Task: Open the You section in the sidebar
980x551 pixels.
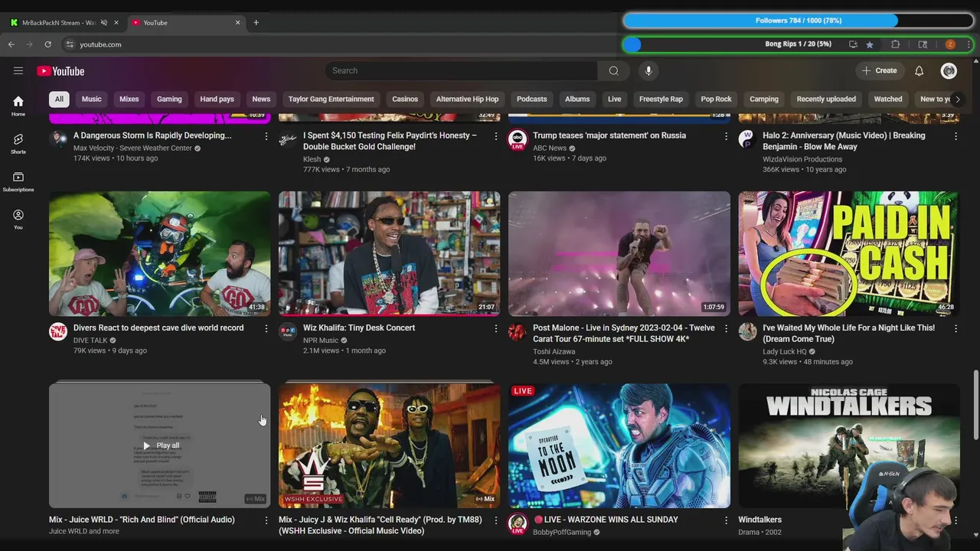Action: [18, 220]
